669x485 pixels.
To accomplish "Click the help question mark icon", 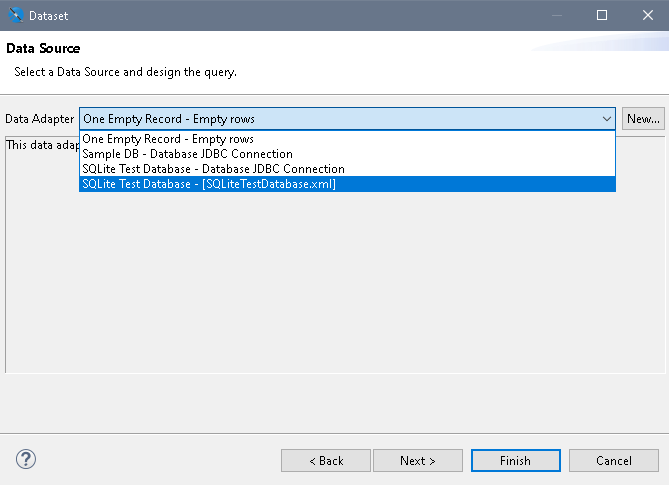I will coord(26,459).
